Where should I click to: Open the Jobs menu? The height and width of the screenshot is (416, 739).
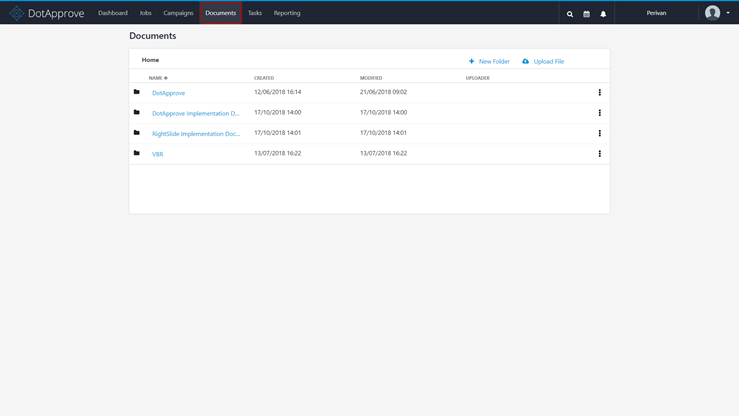[x=145, y=13]
